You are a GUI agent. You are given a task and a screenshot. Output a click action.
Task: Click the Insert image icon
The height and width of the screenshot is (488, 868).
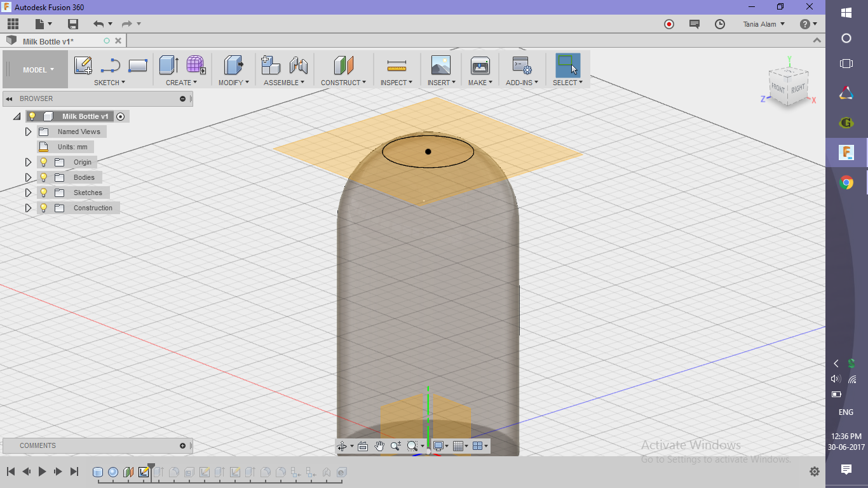[x=440, y=65]
